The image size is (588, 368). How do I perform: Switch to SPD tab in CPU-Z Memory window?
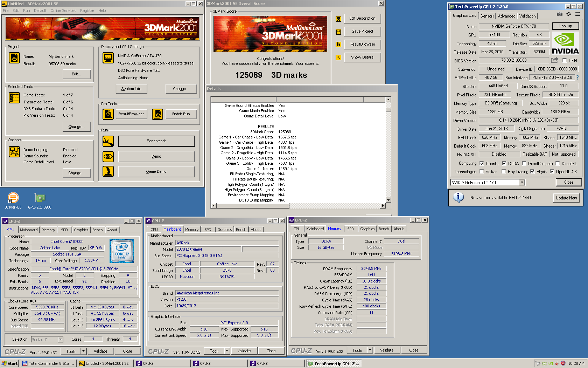click(x=350, y=229)
